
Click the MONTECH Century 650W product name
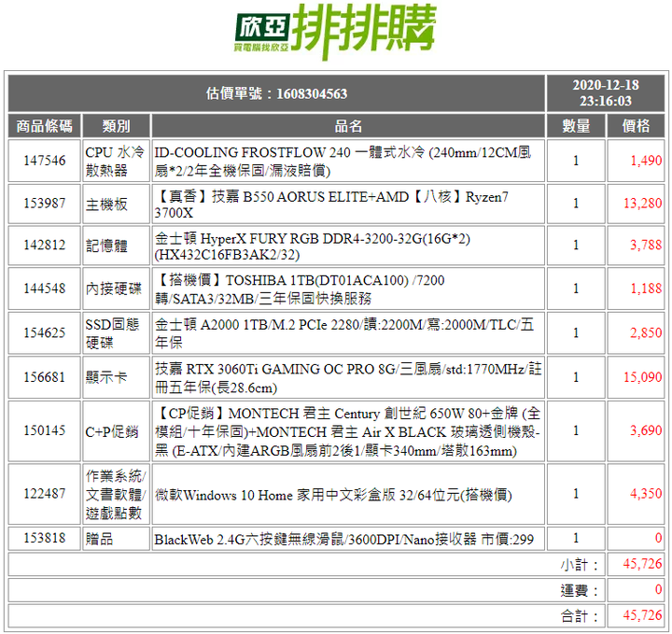[348, 431]
